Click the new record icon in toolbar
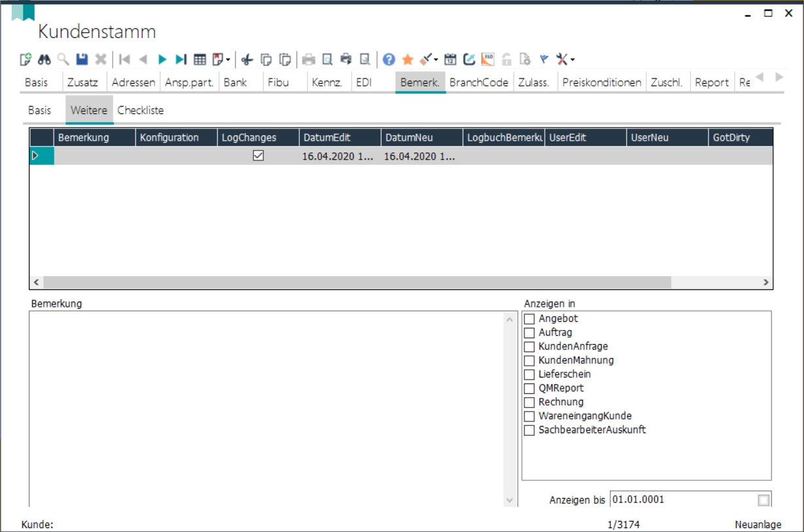This screenshot has width=804, height=532. (26, 60)
